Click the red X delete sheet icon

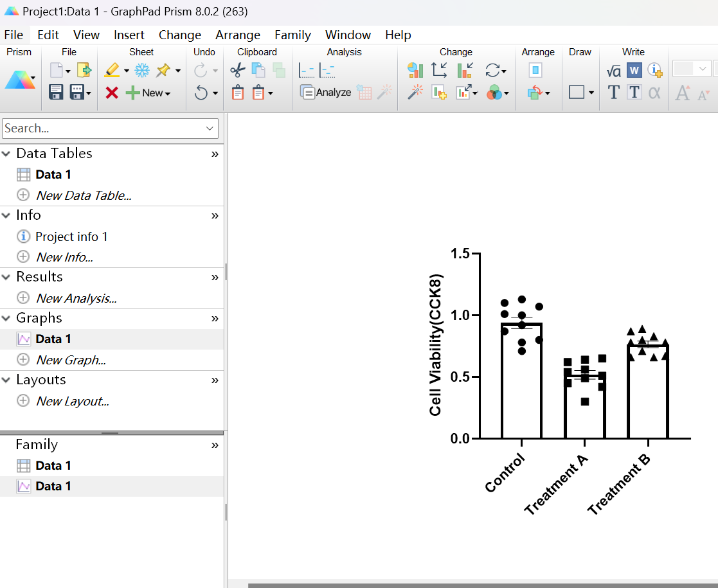click(112, 93)
